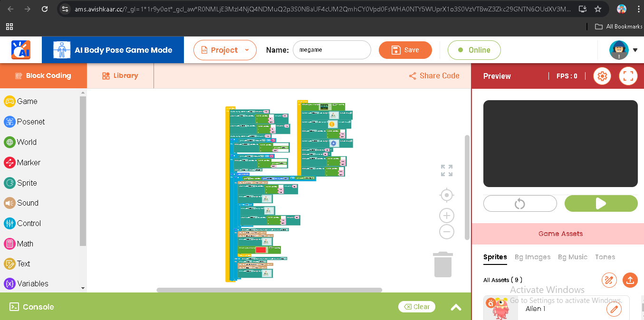Select the World block category
Viewport: 644px width, 320px height.
pos(20,142)
